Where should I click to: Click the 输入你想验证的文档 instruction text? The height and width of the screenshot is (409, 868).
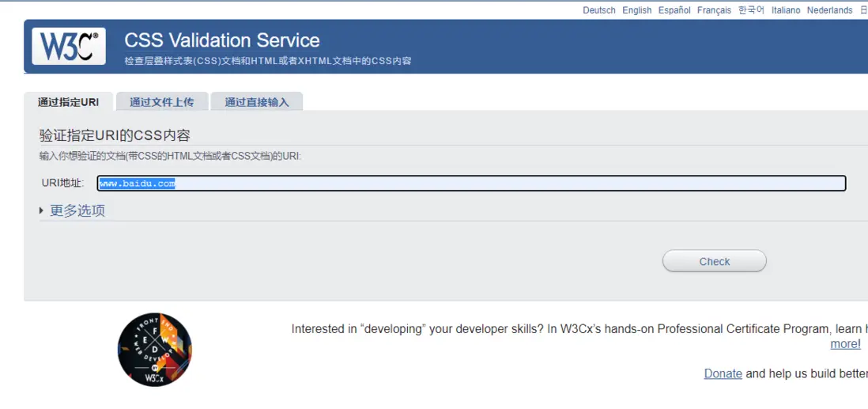(170, 157)
